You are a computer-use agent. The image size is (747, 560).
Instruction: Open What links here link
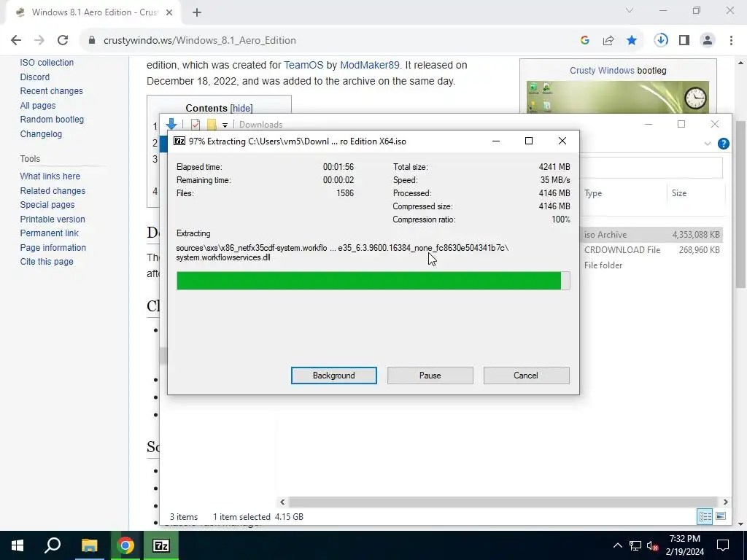pos(50,176)
